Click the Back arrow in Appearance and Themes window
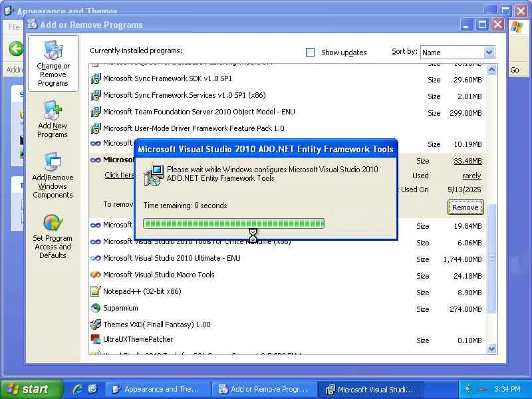This screenshot has width=532, height=399. pyautogui.click(x=16, y=49)
